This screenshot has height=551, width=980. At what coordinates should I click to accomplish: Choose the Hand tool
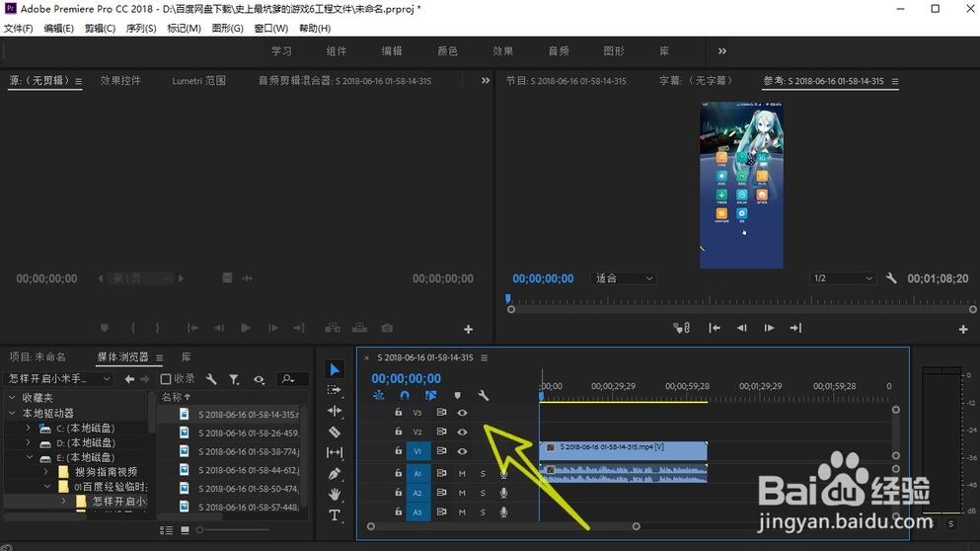(335, 494)
